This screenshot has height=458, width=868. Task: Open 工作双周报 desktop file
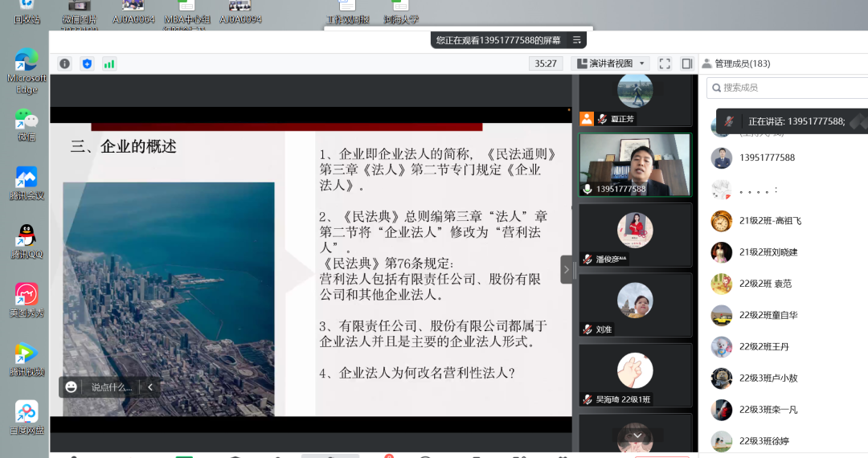click(x=348, y=12)
